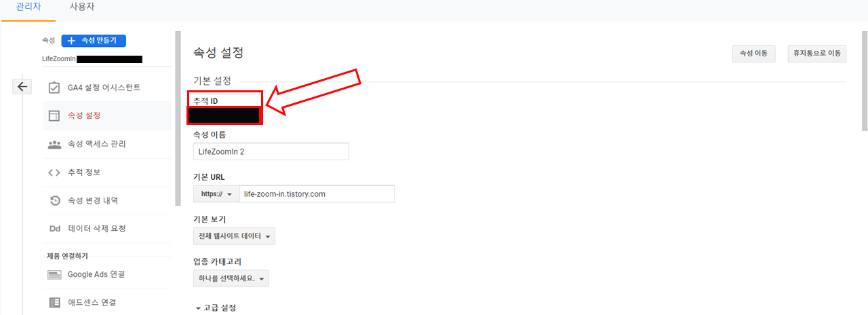This screenshot has height=315, width=868.
Task: Click the 속성 이동 button
Action: tap(753, 53)
